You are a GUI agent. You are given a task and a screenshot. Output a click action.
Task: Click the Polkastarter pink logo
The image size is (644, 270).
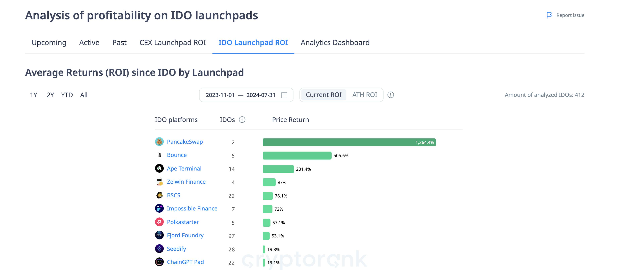[x=159, y=222]
